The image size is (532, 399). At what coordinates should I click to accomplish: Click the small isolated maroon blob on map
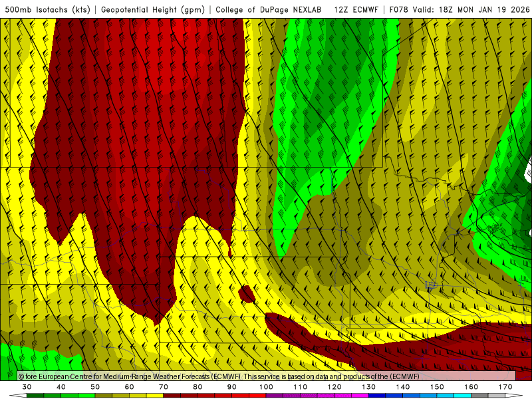pyautogui.click(x=247, y=294)
